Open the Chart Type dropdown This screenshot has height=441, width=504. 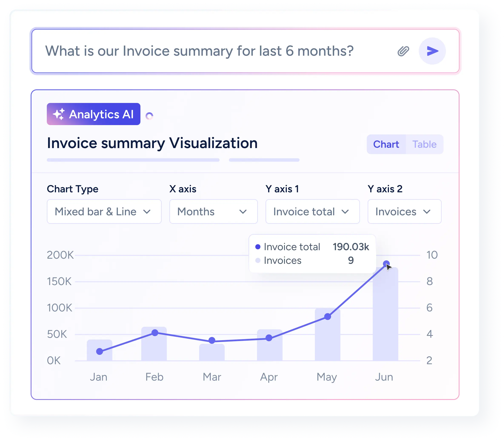click(x=104, y=211)
